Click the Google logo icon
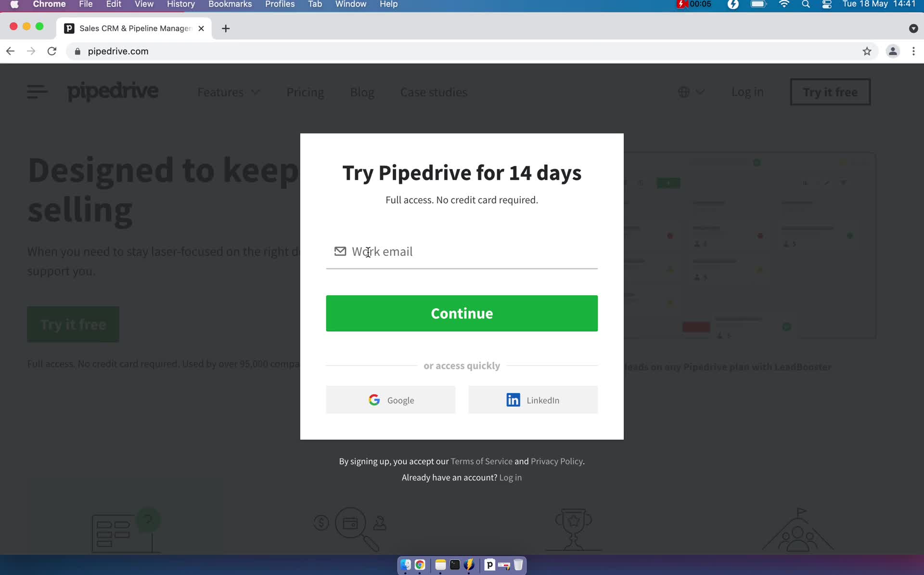The height and width of the screenshot is (575, 924). pyautogui.click(x=374, y=400)
